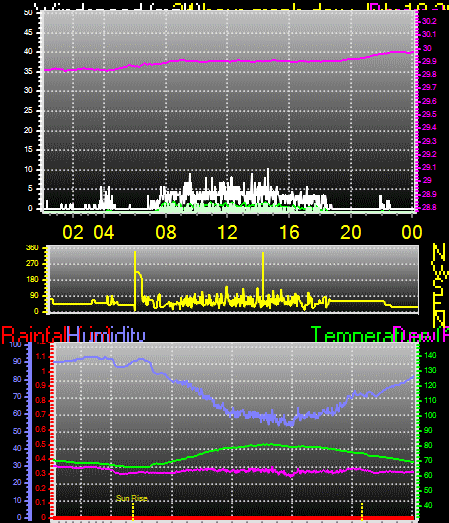449x523 pixels.
Task: Click the 0.2 rainfall axis value
Action: click(40, 488)
